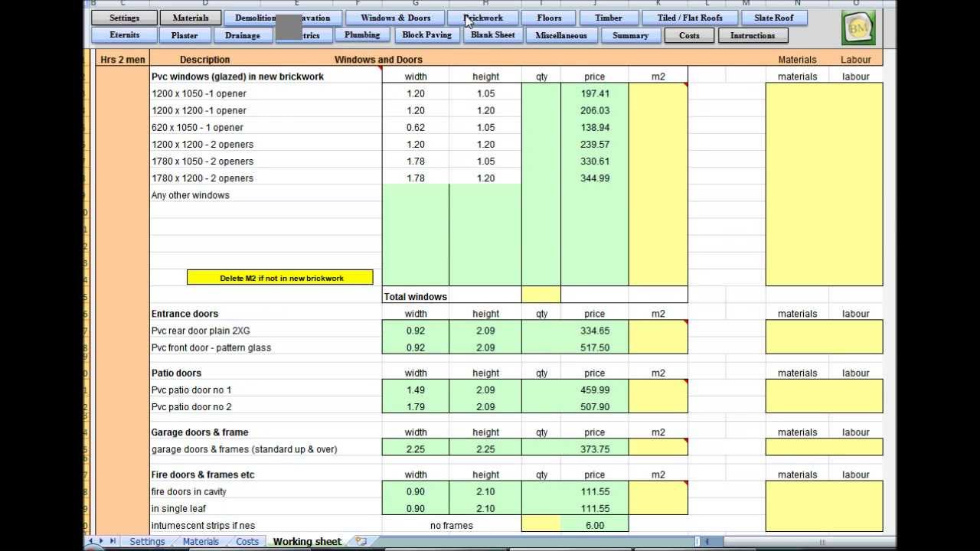The height and width of the screenshot is (551, 980).
Task: Click the Costs button in top toolbar
Action: coord(689,35)
